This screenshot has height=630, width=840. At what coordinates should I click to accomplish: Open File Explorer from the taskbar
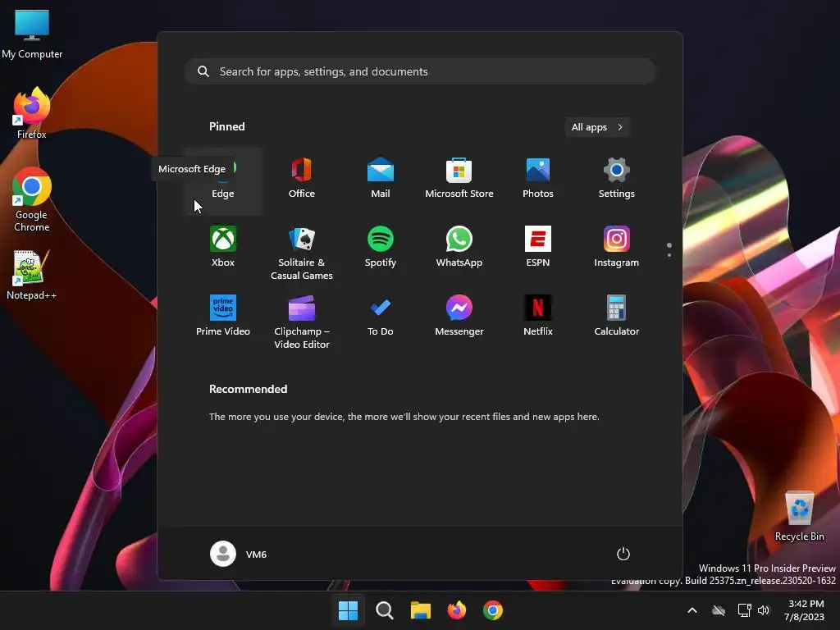(421, 610)
